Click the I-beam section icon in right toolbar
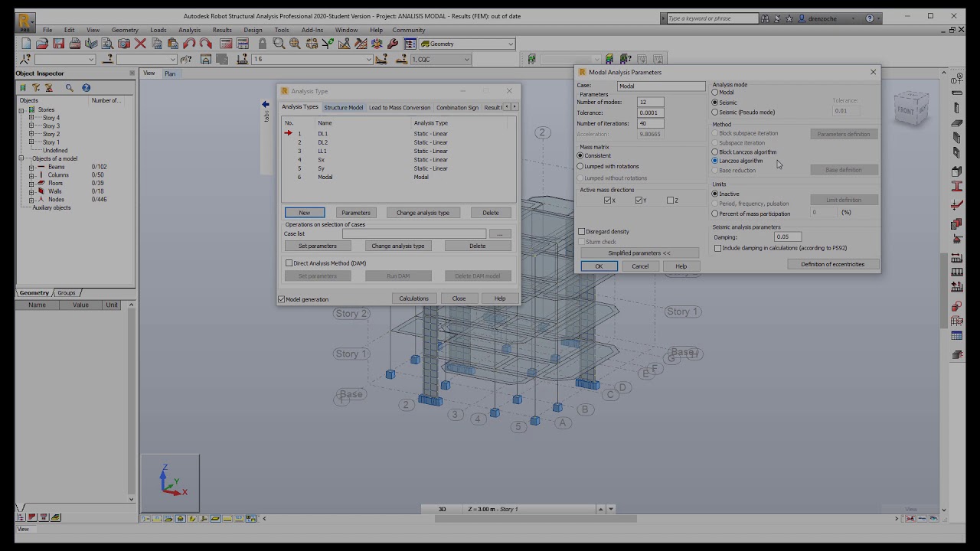The height and width of the screenshot is (551, 980). (957, 186)
